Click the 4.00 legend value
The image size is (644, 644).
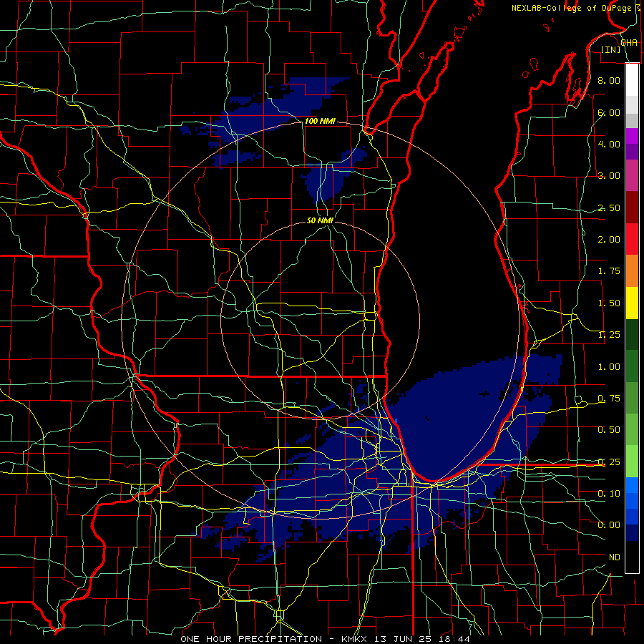pos(609,144)
